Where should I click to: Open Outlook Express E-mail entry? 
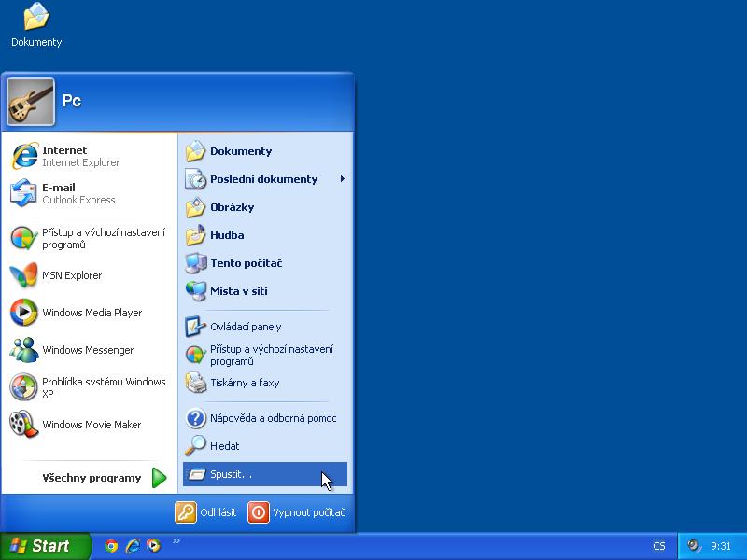click(x=89, y=193)
